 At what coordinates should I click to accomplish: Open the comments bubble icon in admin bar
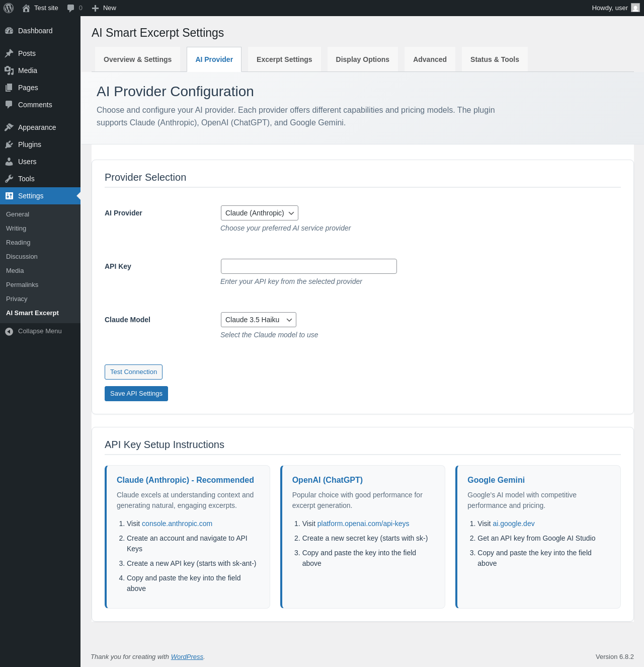pos(70,8)
